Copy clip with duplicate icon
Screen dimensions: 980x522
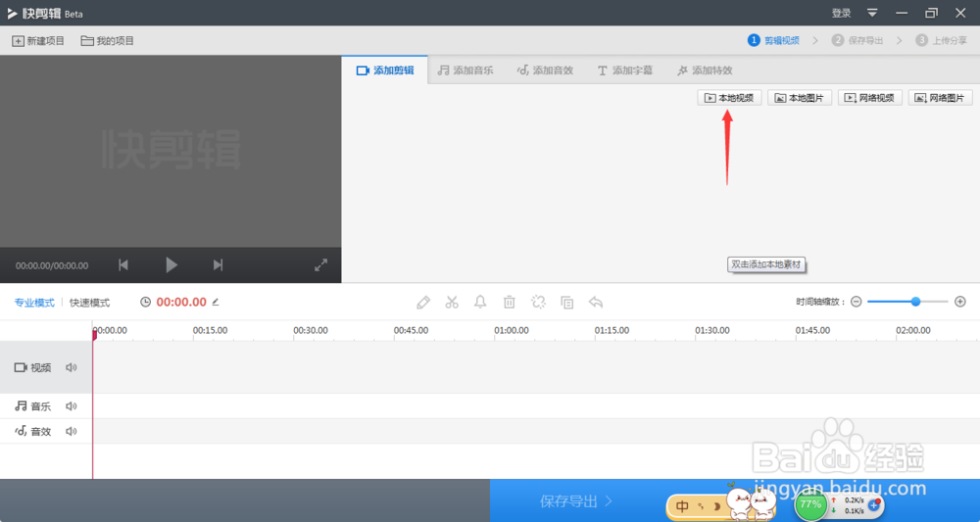coord(566,303)
